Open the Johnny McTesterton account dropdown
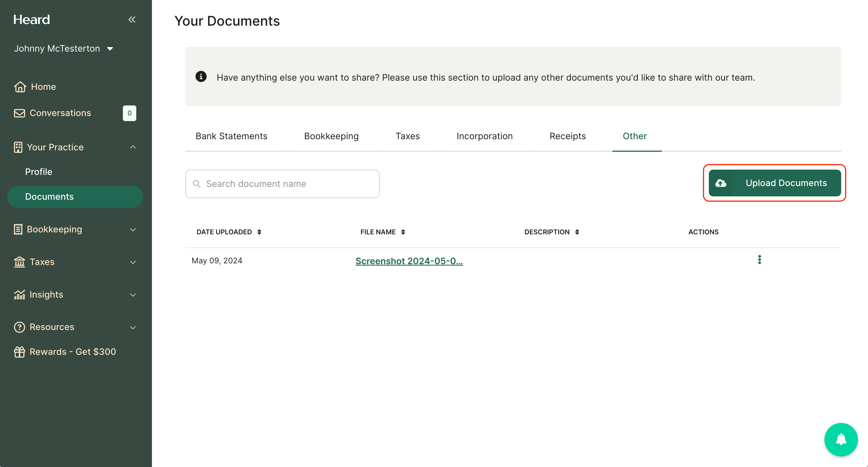This screenshot has width=868, height=467. click(x=64, y=48)
